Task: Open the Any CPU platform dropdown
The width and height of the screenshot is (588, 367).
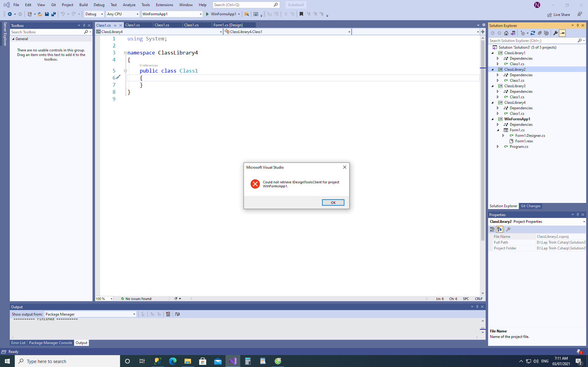Action: tap(123, 14)
